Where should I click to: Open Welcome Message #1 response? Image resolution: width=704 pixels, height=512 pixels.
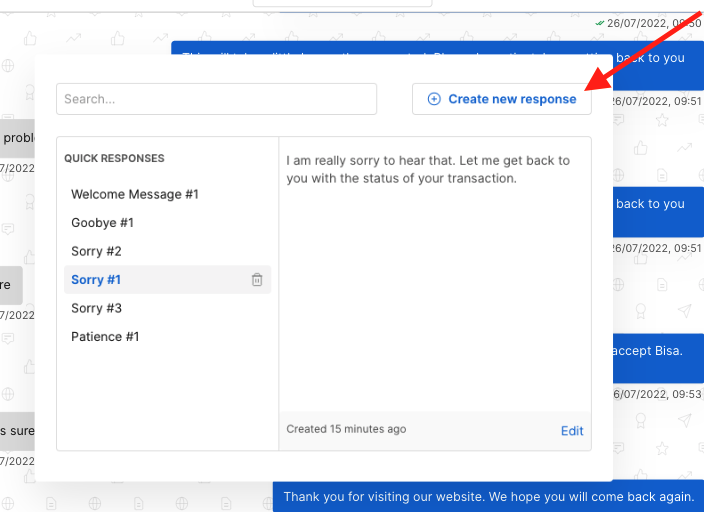(x=135, y=194)
